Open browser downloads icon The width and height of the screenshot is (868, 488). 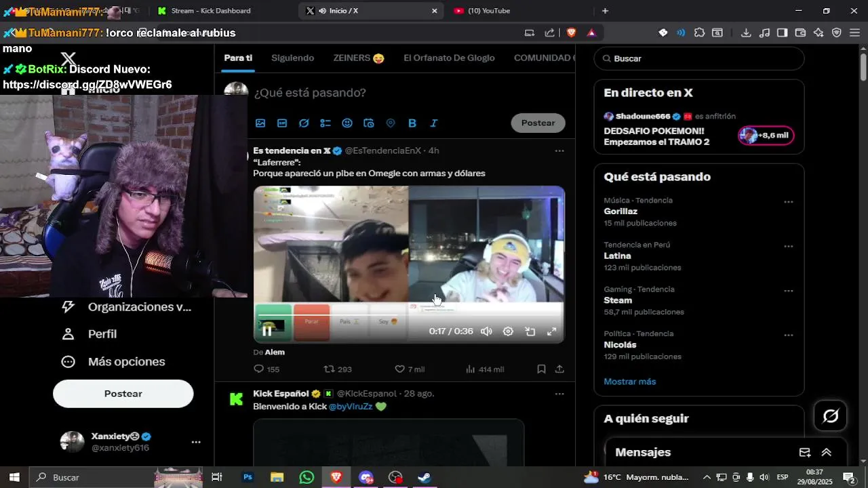pyautogui.click(x=746, y=33)
